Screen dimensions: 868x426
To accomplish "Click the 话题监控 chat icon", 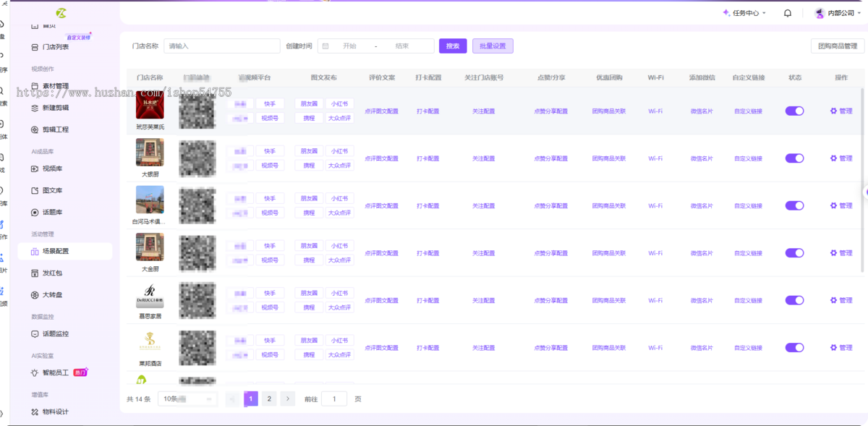I will [x=35, y=333].
